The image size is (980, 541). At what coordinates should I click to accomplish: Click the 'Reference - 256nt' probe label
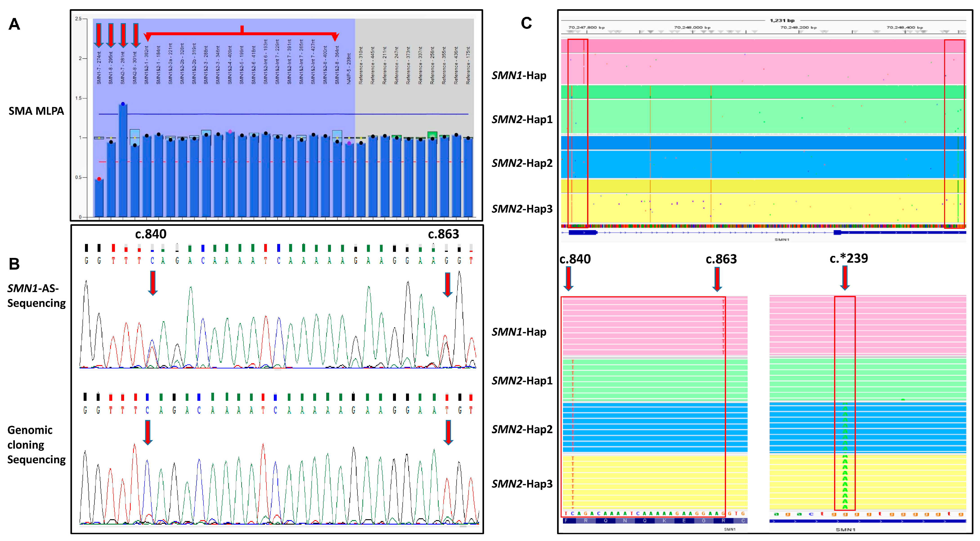pyautogui.click(x=432, y=65)
